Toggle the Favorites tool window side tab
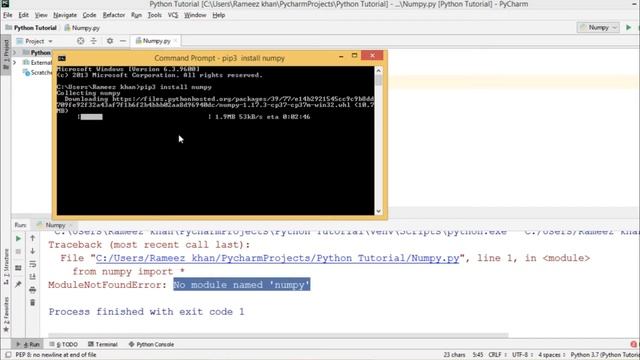This screenshot has width=640, height=360. tap(6, 315)
